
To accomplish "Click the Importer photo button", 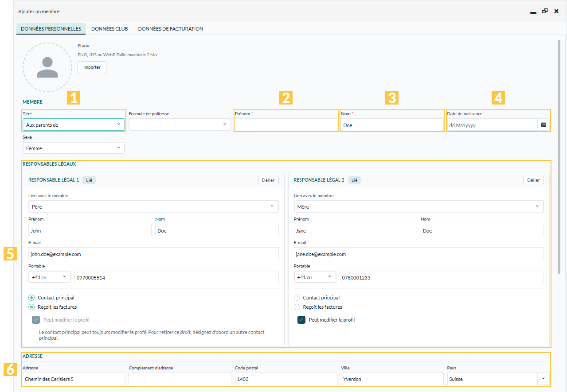I will (92, 67).
